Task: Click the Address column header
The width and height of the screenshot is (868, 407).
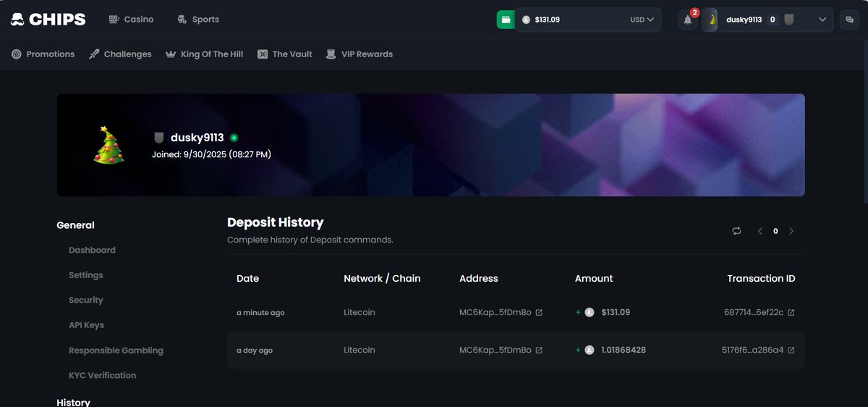Action: 479,279
